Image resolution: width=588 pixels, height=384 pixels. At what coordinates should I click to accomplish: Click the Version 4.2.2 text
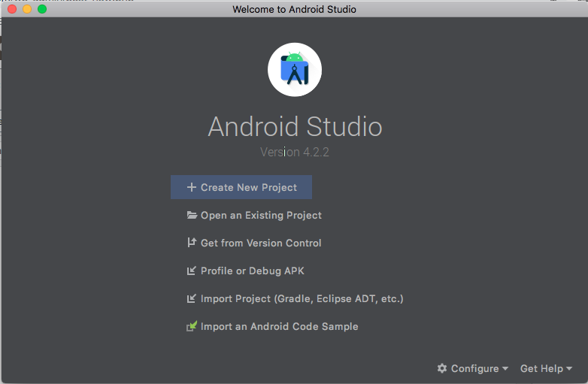pyautogui.click(x=294, y=152)
